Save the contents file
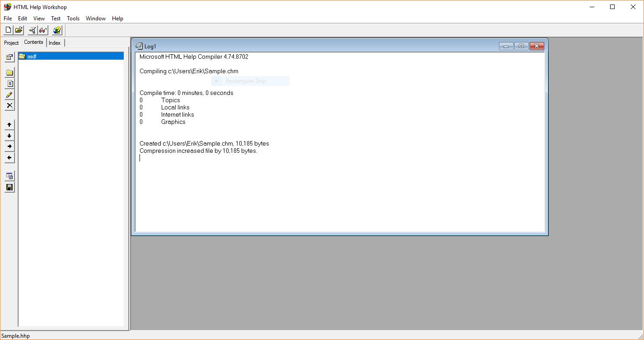The image size is (644, 340). (9, 187)
